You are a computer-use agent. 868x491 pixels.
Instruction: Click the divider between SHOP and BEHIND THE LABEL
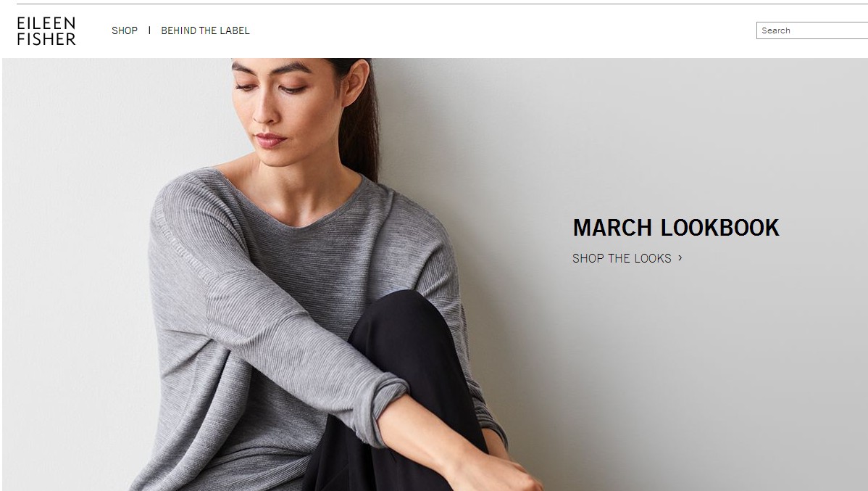(x=149, y=30)
